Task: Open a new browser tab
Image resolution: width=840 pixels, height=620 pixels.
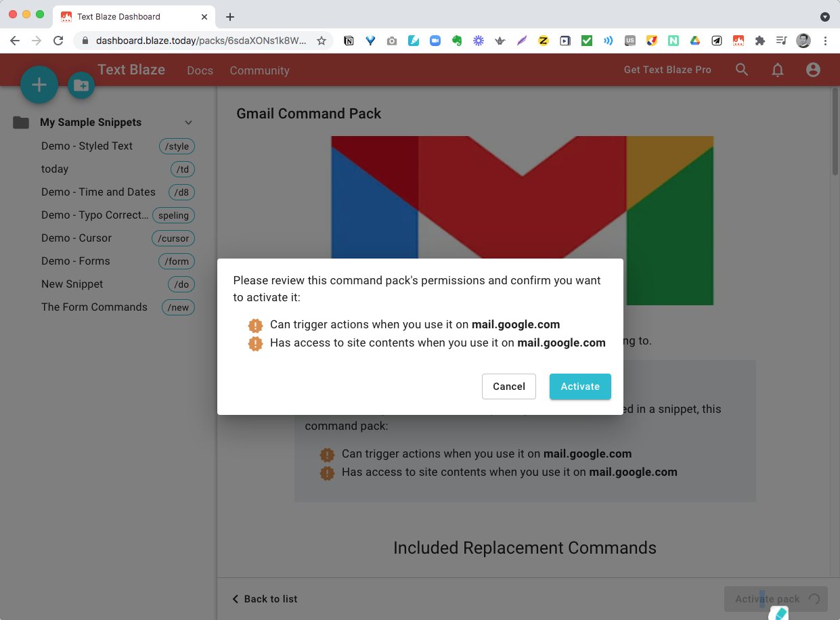Action: tap(230, 17)
